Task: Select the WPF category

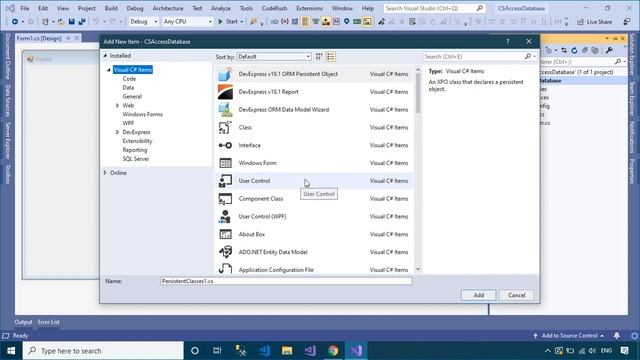Action: 128,123
